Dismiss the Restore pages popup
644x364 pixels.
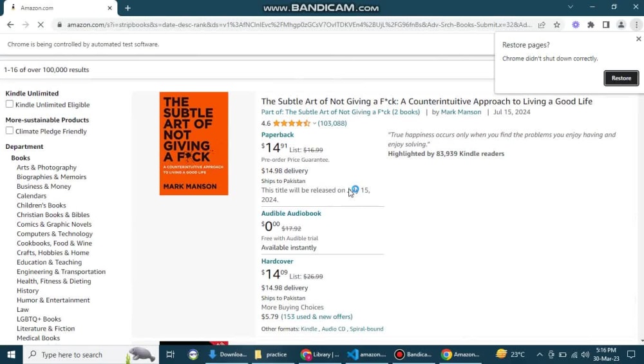(x=638, y=39)
